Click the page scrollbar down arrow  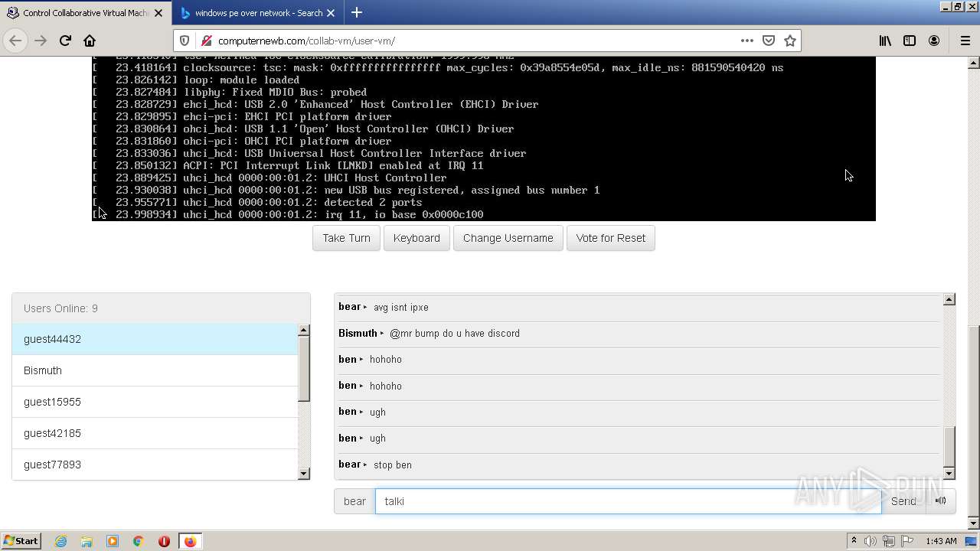pos(974,523)
